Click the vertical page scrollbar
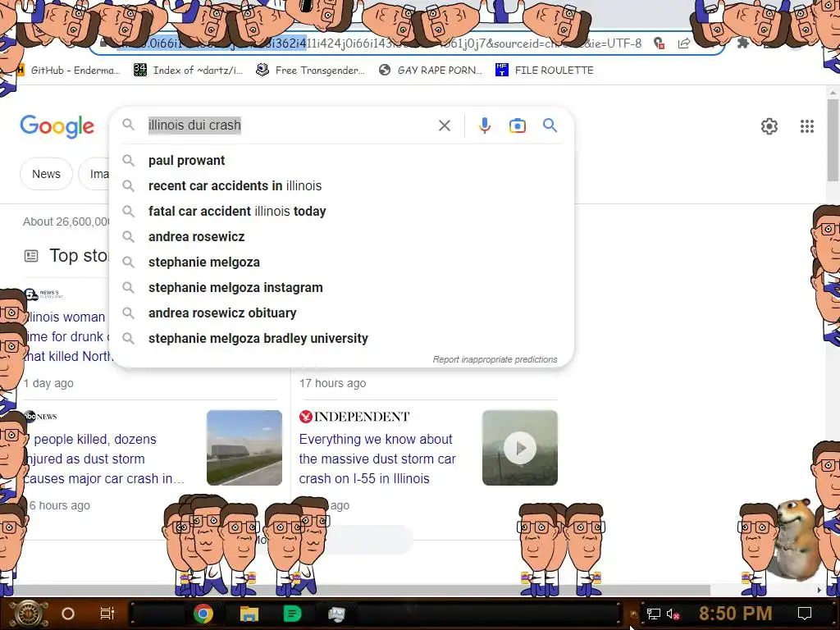This screenshot has width=840, height=630. click(833, 140)
